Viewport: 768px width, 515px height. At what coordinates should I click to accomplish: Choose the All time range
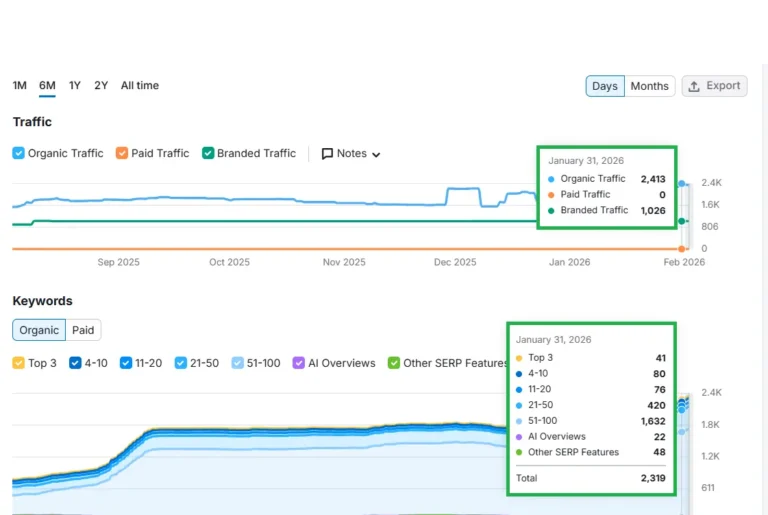140,86
